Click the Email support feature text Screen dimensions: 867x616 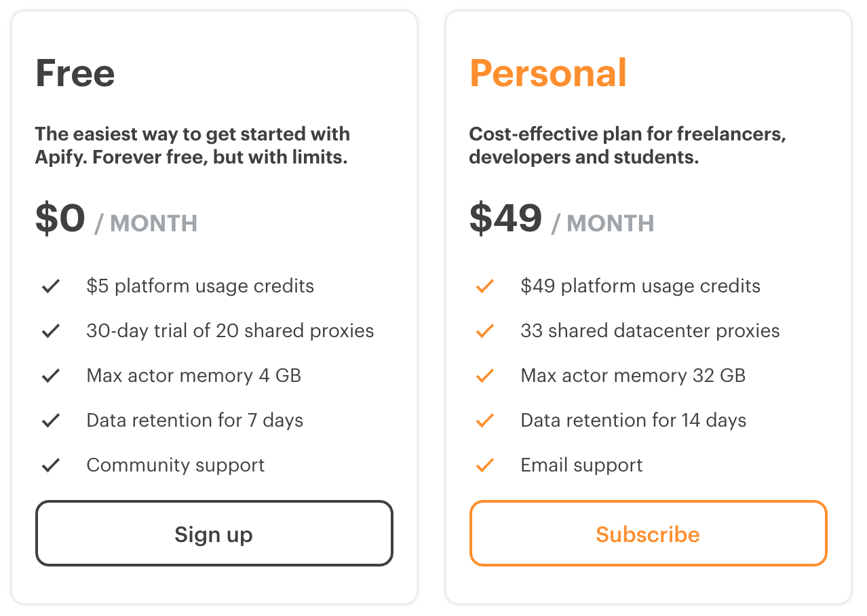[581, 465]
